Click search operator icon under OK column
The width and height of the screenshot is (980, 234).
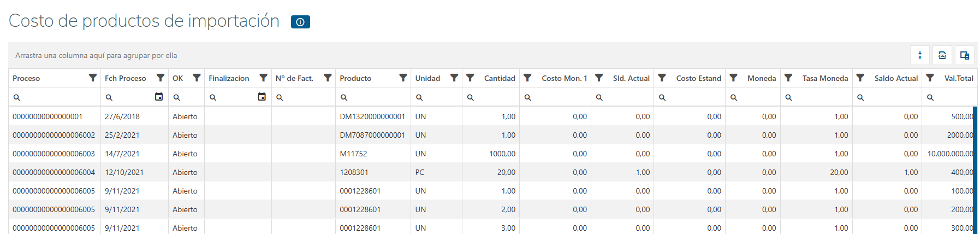tap(177, 97)
